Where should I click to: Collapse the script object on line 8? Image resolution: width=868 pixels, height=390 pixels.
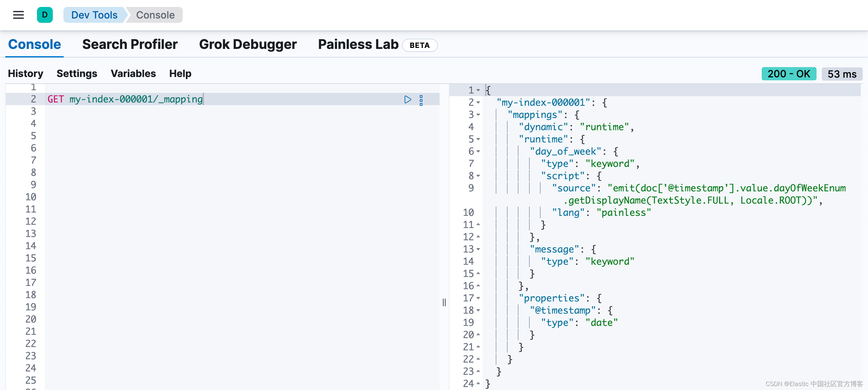[x=479, y=176]
